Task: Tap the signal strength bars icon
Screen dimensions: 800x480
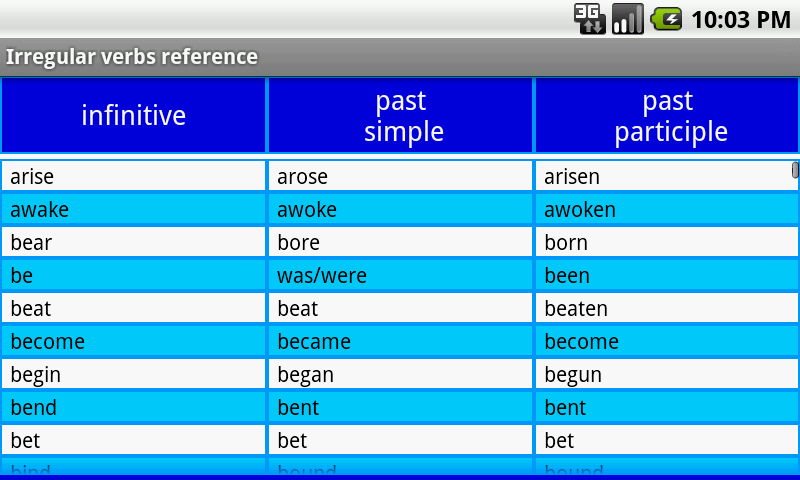Action: pyautogui.click(x=627, y=19)
